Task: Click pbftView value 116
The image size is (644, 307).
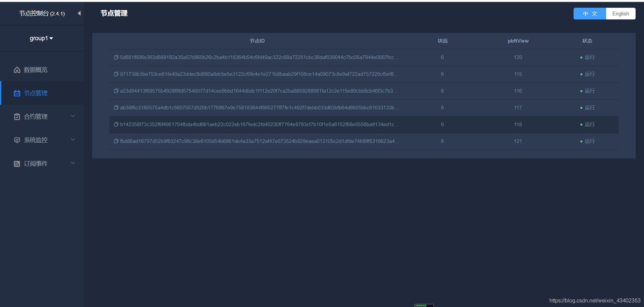Action: 518,91
